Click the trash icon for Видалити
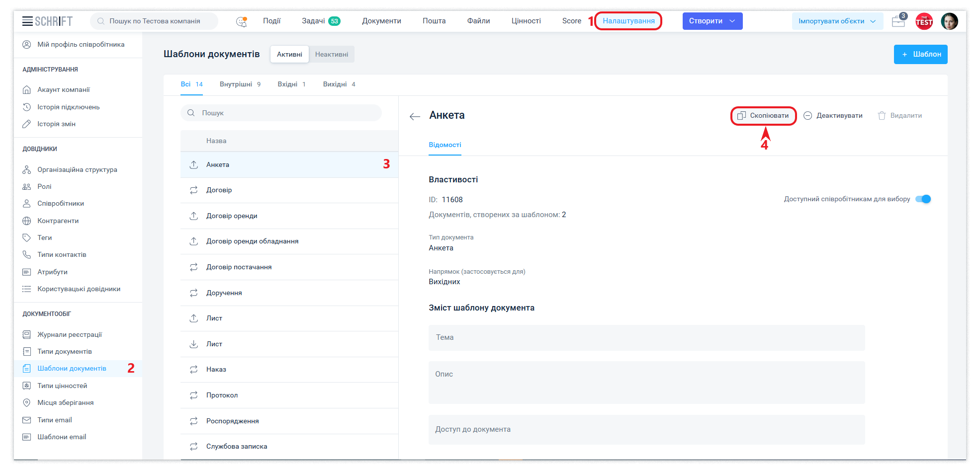The height and width of the screenshot is (471, 980). [x=882, y=116]
